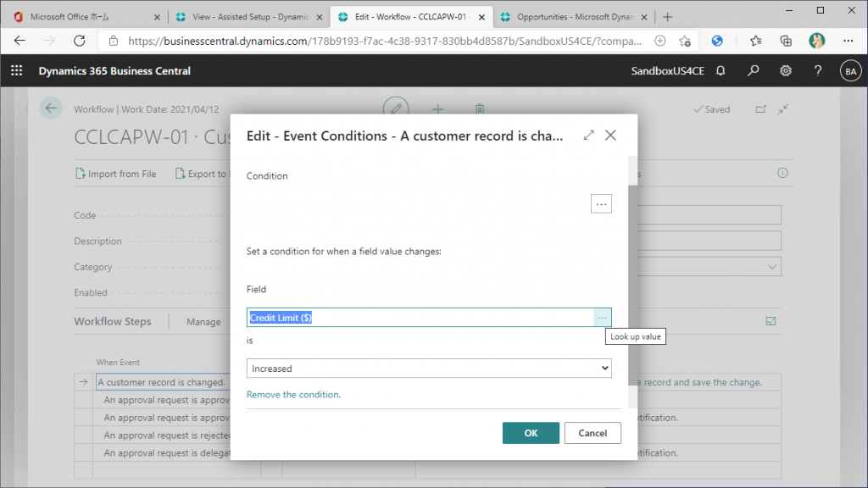Image resolution: width=868 pixels, height=488 pixels.
Task: Select the 'An approval request is rejected' row
Action: [x=166, y=435]
